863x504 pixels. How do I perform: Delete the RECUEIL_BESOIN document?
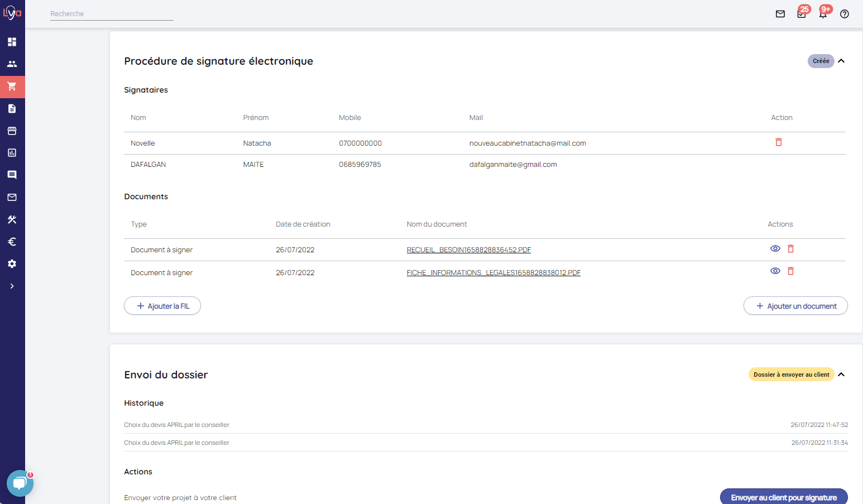[x=790, y=249]
